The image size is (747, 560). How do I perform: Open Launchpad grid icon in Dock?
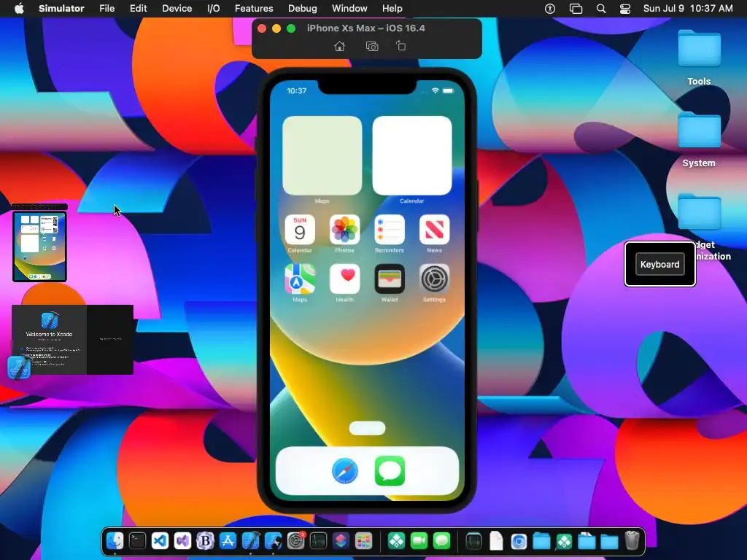(x=363, y=541)
